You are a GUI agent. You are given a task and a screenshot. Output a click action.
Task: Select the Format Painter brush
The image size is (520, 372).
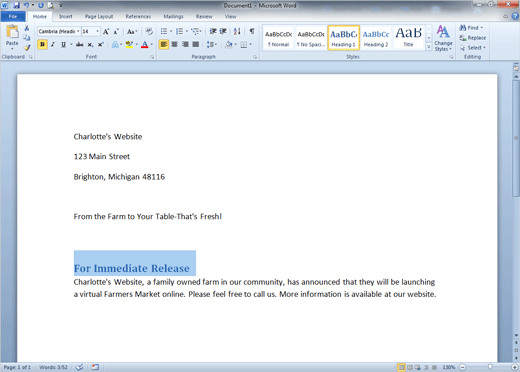coord(27,48)
